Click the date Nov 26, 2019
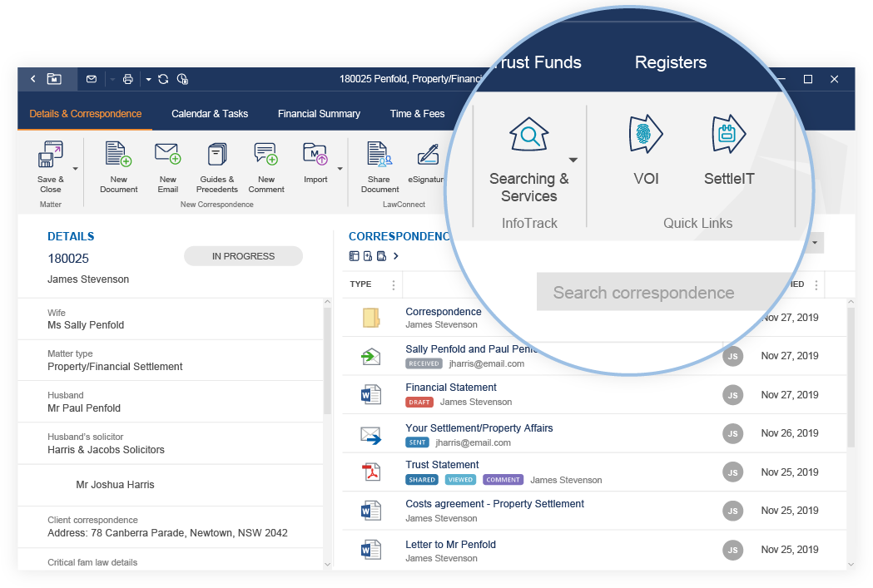 tap(790, 432)
